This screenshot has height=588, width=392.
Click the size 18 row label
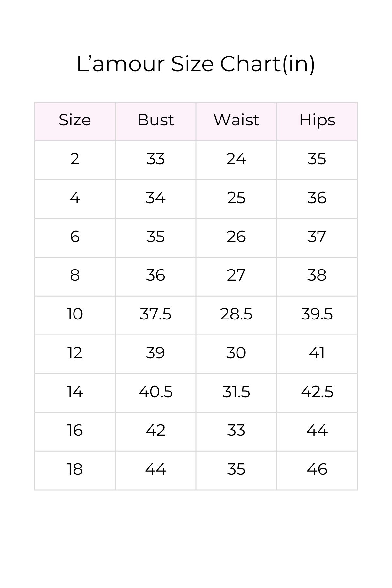point(75,469)
